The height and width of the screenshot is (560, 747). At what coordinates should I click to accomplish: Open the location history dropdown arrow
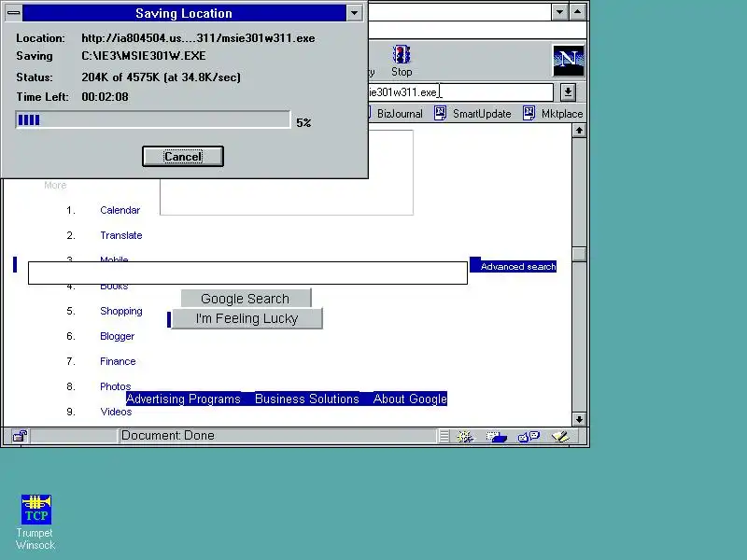click(568, 92)
